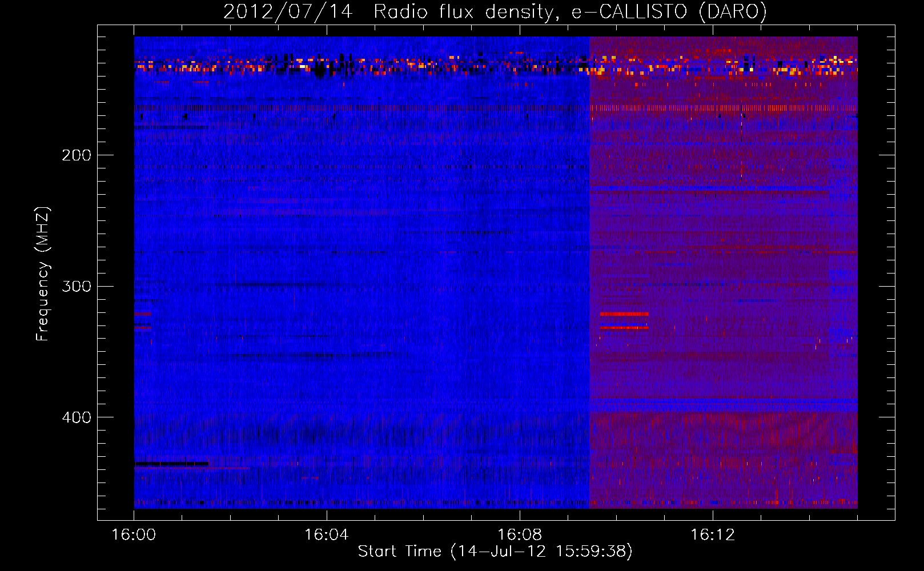Click the plot title "2012/07/14 Radio flux density, e-CALLISTO (DARO)"
This screenshot has height=571, width=924.
coord(495,12)
